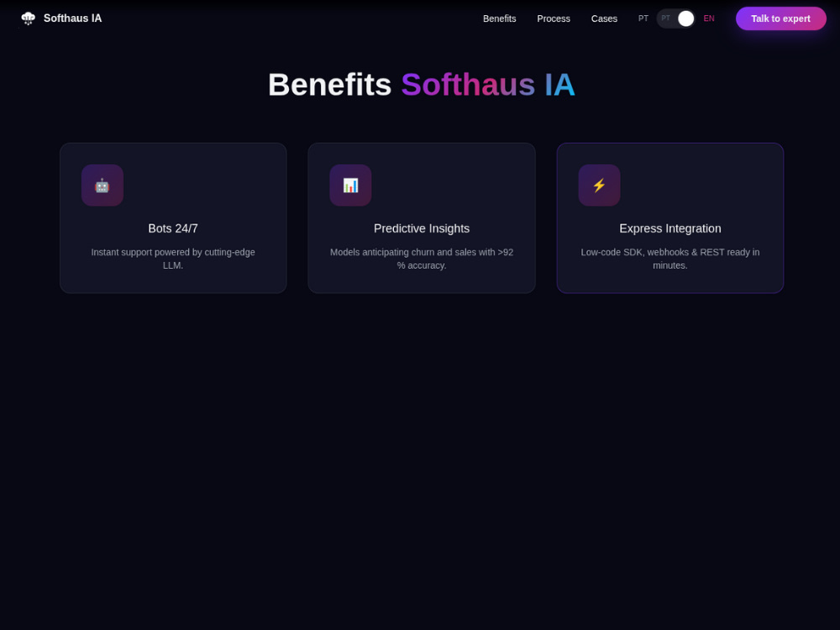Image resolution: width=840 pixels, height=630 pixels.
Task: Click the Softhaus IA cloud logo icon
Action: click(28, 18)
